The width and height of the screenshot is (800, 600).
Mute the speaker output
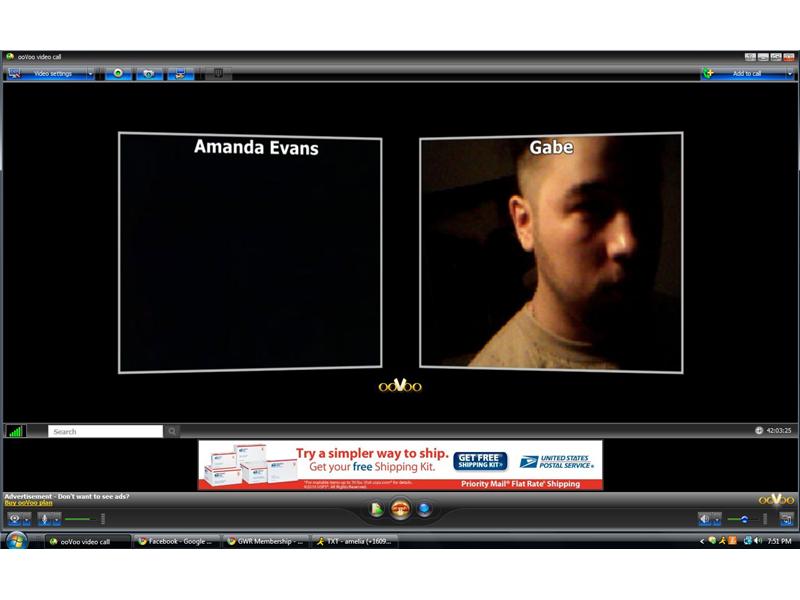pos(705,518)
